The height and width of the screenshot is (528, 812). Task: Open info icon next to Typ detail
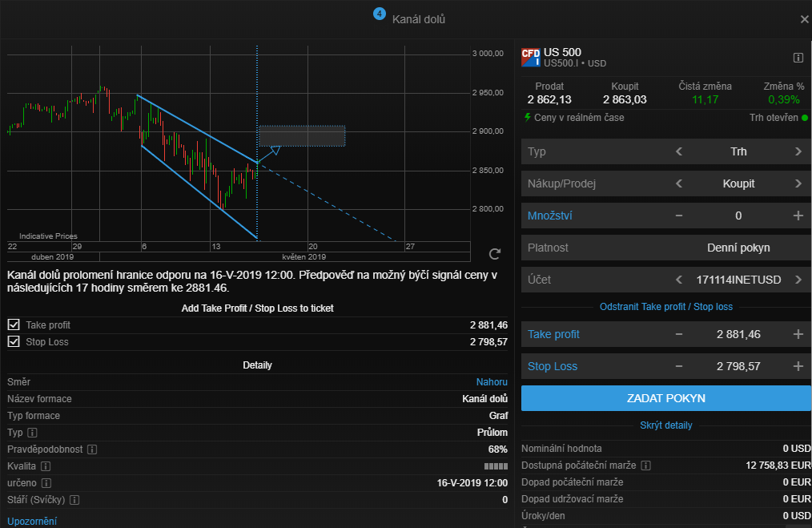(32, 433)
